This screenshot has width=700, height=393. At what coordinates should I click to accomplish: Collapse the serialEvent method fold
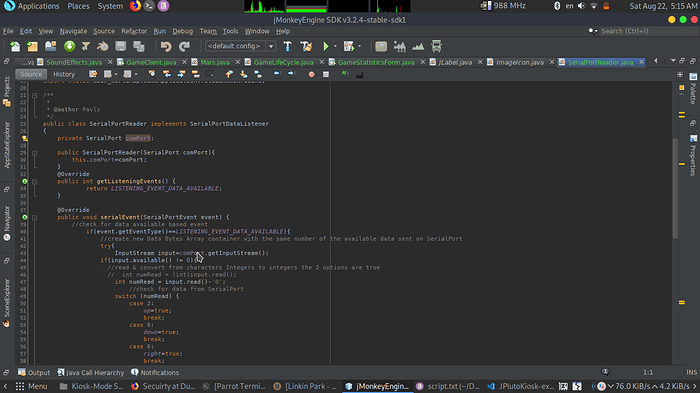click(34, 217)
